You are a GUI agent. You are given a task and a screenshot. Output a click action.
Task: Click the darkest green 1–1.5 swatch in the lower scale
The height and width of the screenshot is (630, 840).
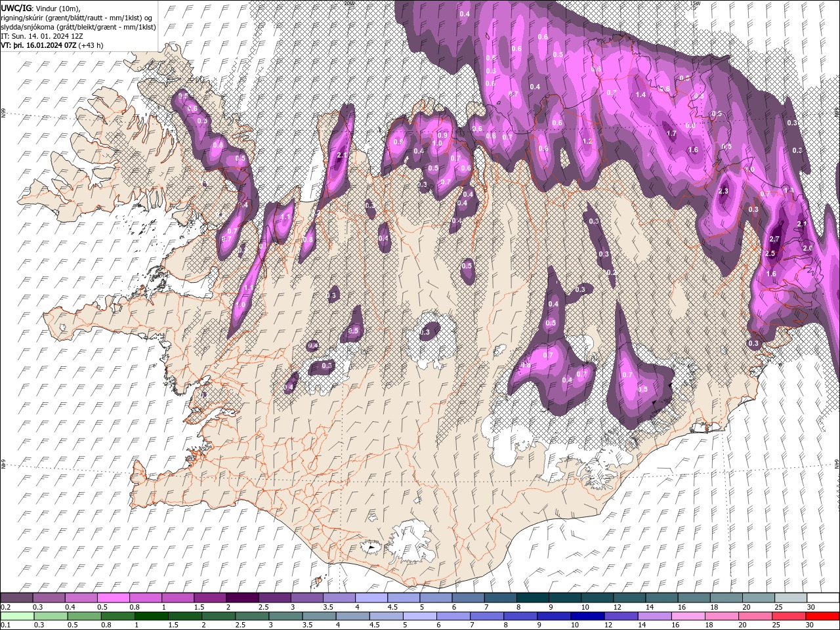(151, 616)
